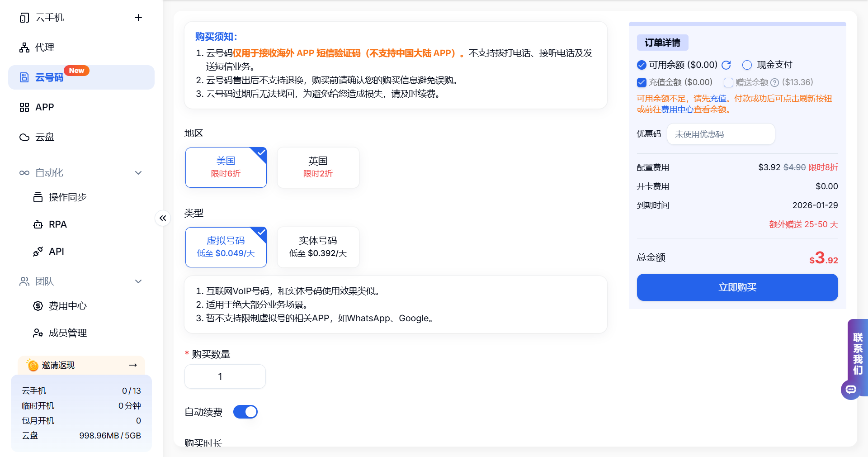Click the plus icon to add cloud phone

[x=138, y=17]
